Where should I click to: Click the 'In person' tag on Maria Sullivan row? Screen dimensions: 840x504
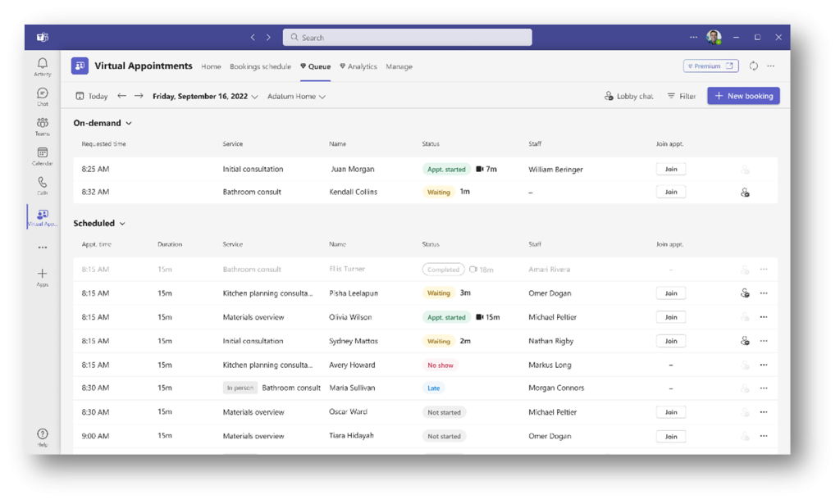click(x=240, y=388)
